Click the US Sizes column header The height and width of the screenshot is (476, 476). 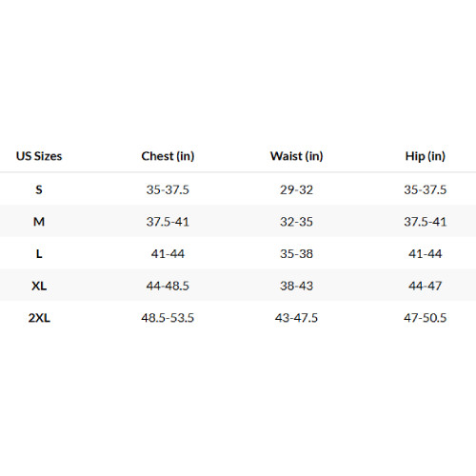click(39, 156)
